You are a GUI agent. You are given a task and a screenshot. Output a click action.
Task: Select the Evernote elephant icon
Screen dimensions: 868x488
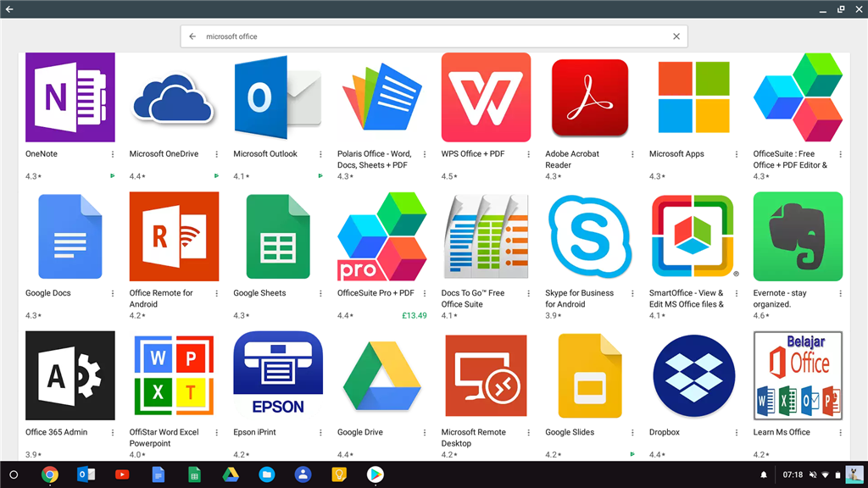point(798,237)
